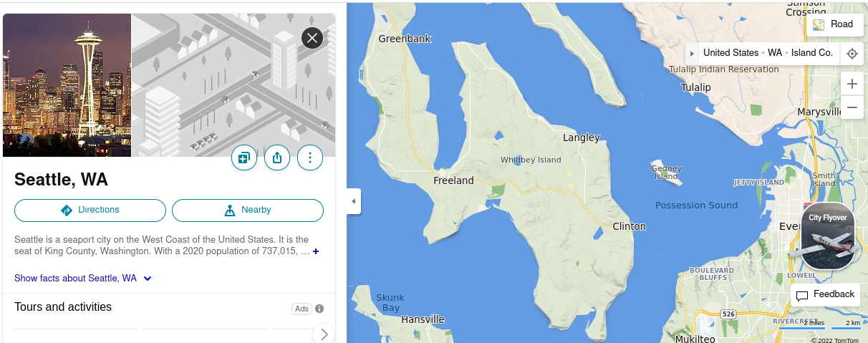Switch map style via Road button

pos(834,24)
